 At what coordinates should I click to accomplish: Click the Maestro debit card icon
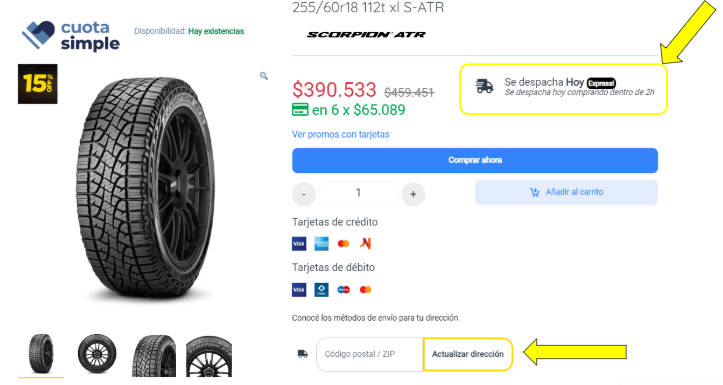click(x=344, y=290)
